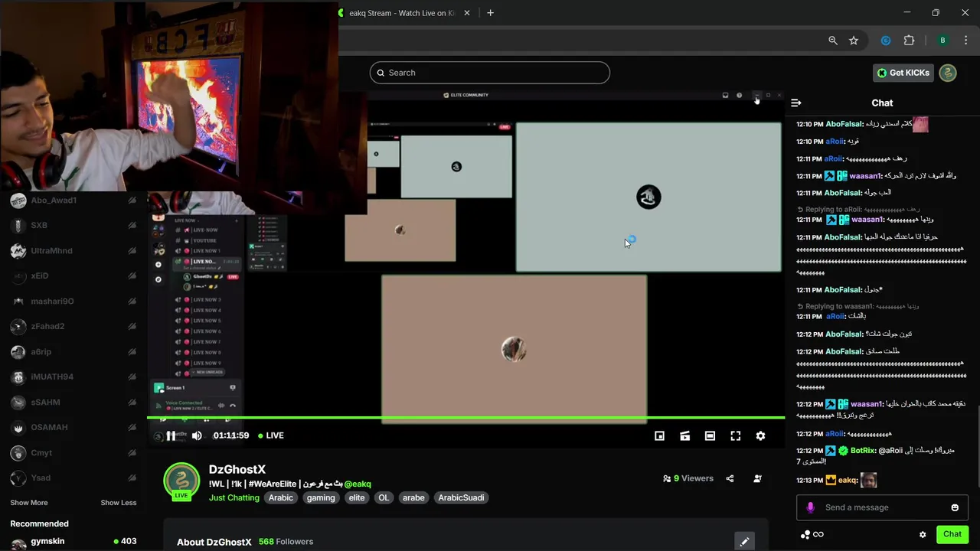Open Chrome profile B avatar

click(942, 41)
